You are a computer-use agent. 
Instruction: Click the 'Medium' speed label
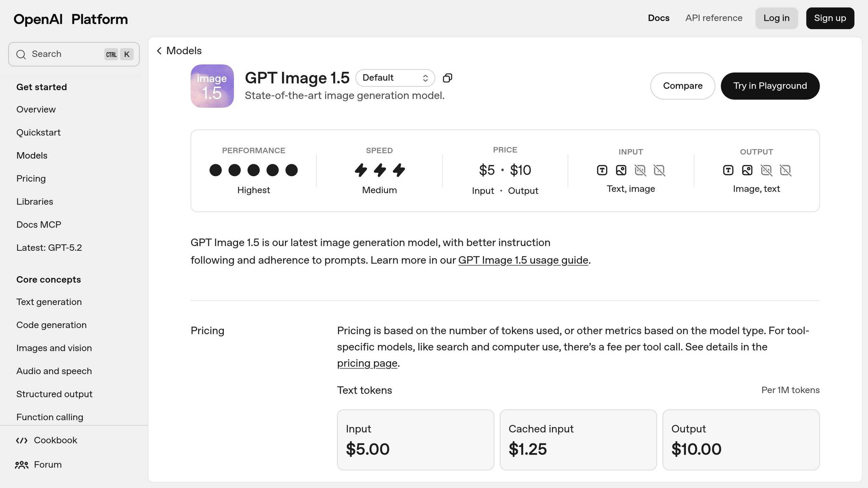click(x=379, y=190)
